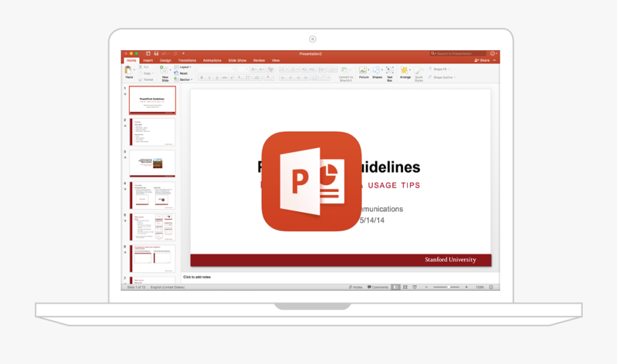Viewport: 617px width, 364px height.
Task: Open the Shapes gallery
Action: click(377, 73)
